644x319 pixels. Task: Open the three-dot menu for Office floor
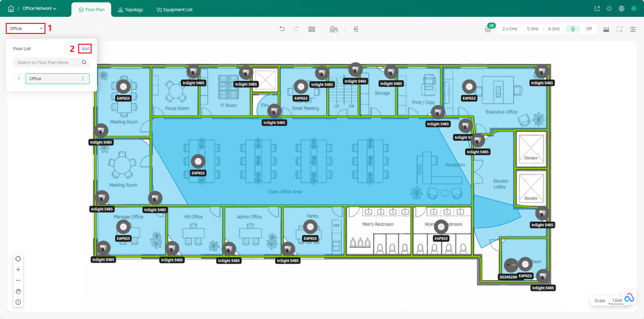(x=83, y=79)
